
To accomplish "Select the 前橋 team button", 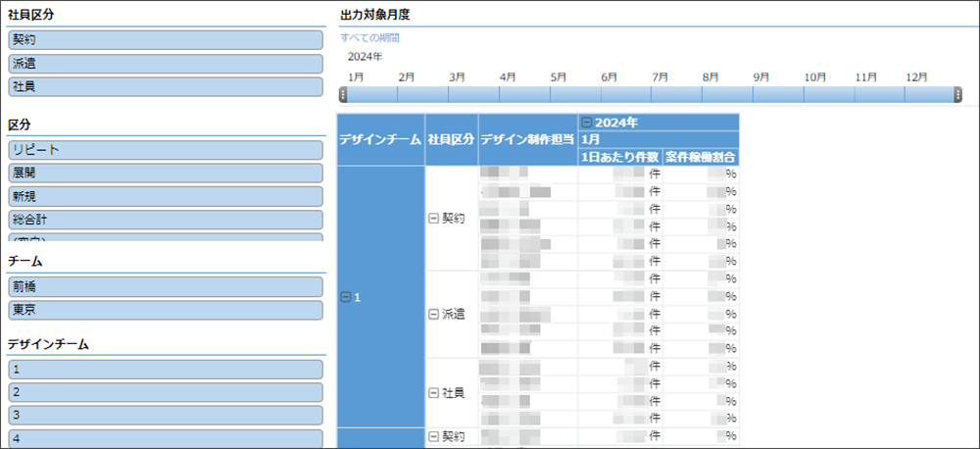I will tap(166, 286).
